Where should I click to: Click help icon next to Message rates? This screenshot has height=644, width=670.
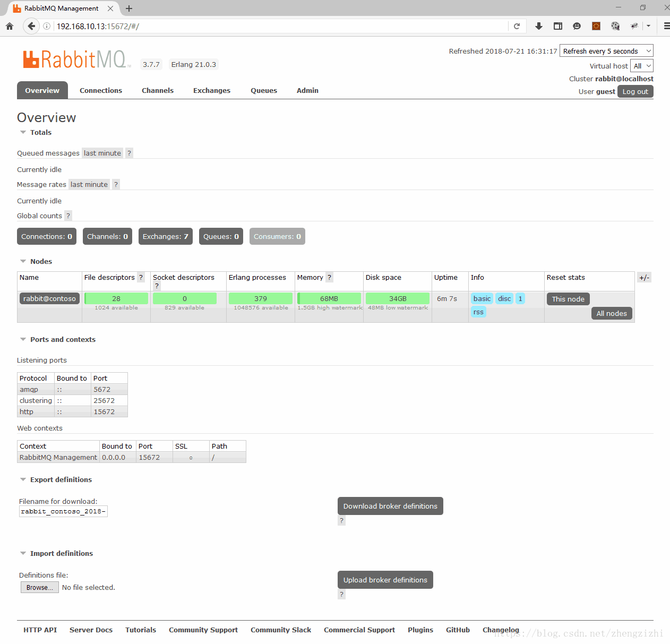(116, 184)
